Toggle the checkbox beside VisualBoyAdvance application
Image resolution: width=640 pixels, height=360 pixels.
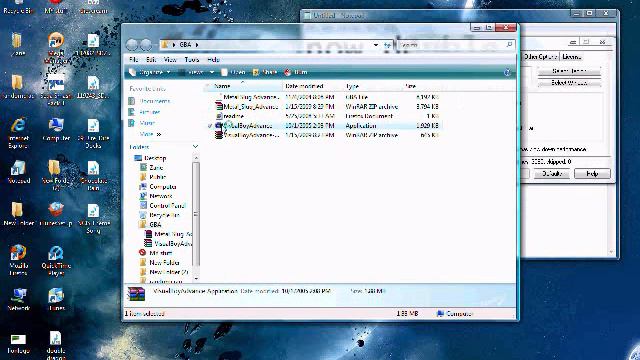click(x=210, y=126)
